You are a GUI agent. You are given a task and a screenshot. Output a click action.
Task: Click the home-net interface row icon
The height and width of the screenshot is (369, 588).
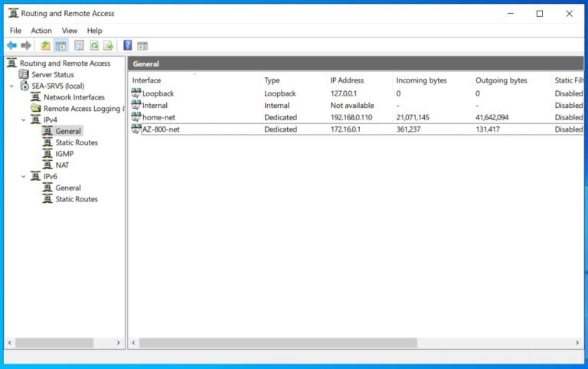136,117
